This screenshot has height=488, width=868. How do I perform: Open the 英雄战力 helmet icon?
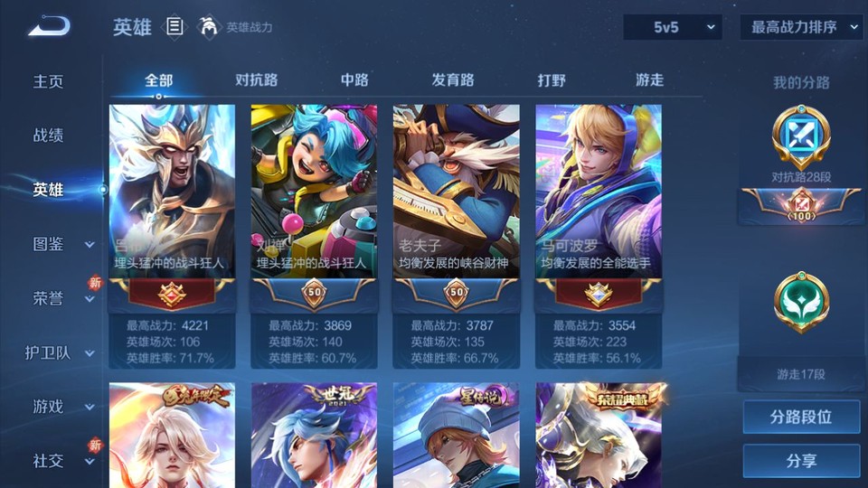[x=208, y=26]
